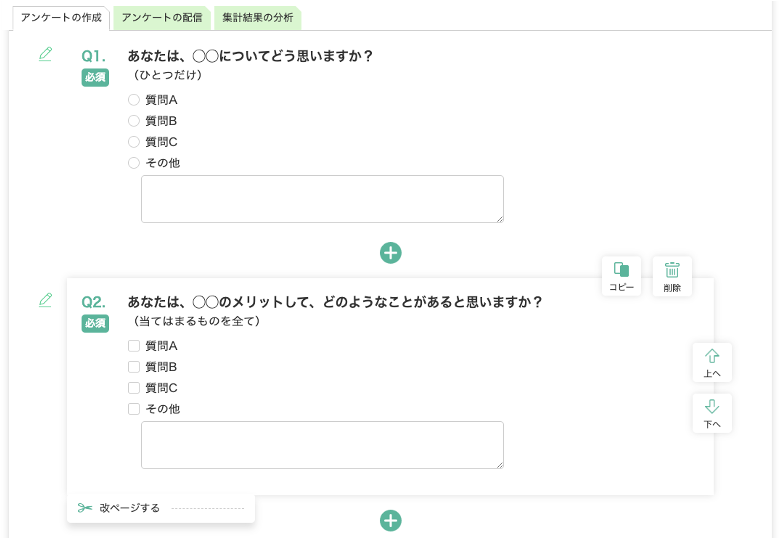Image resolution: width=780 pixels, height=538 pixels.
Task: Click the Q1 other-answer text area
Action: (x=322, y=199)
